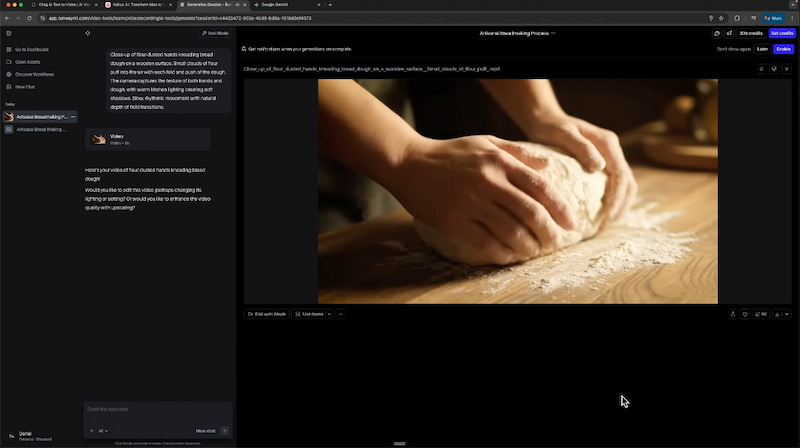Open options menu for Artisanal Breadmaking session
The height and width of the screenshot is (448, 800).
click(72, 117)
